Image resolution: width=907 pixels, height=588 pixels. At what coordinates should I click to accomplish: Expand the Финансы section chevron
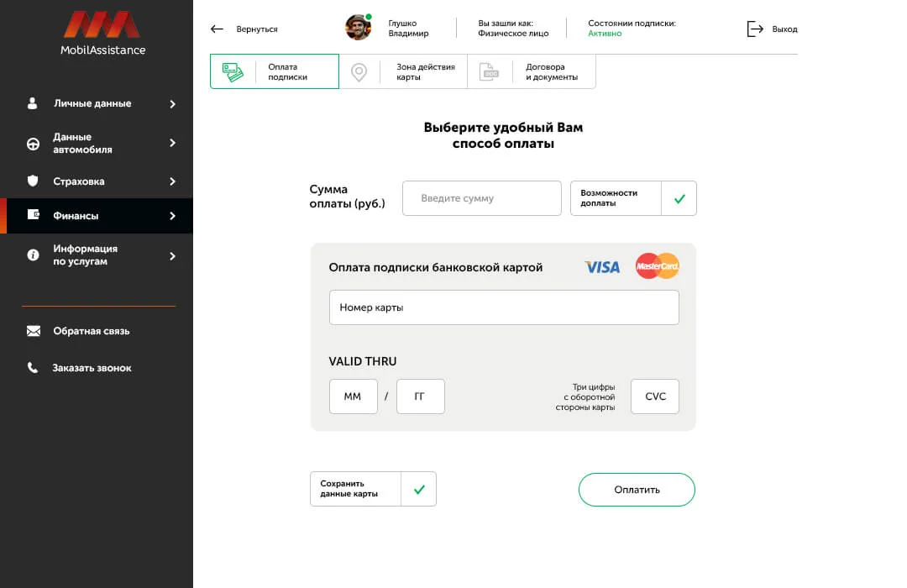172,216
